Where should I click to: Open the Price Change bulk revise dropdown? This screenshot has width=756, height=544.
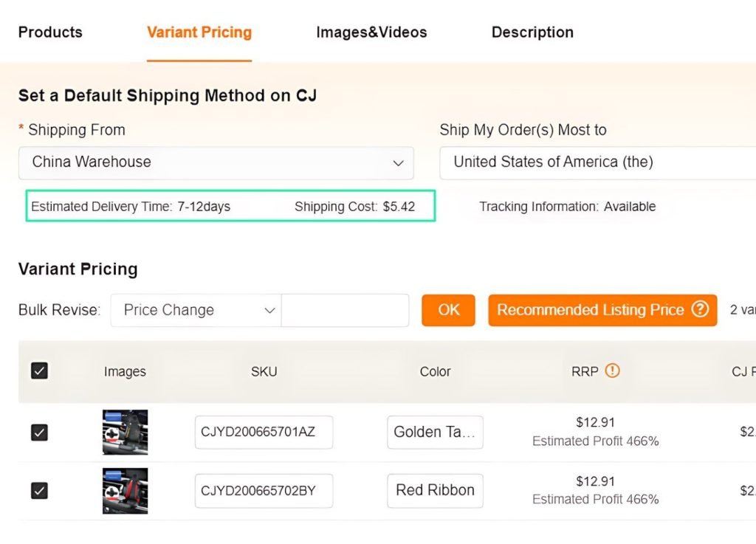196,310
